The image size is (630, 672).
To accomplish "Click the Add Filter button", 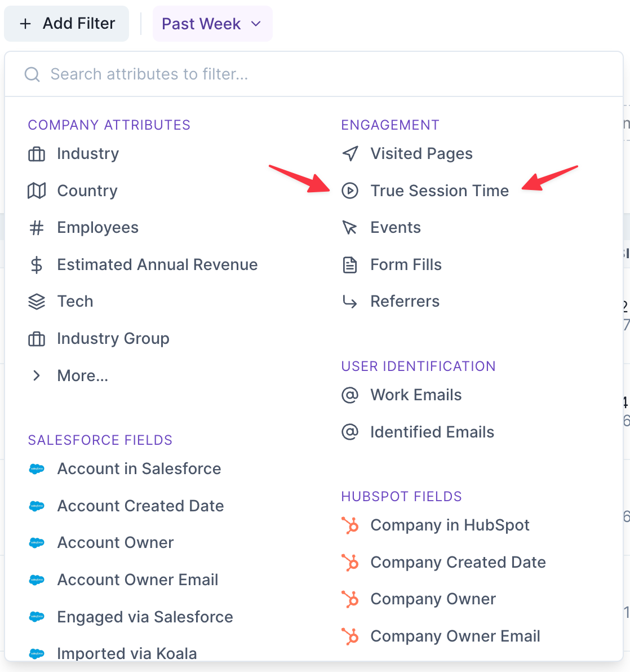I will (x=67, y=24).
